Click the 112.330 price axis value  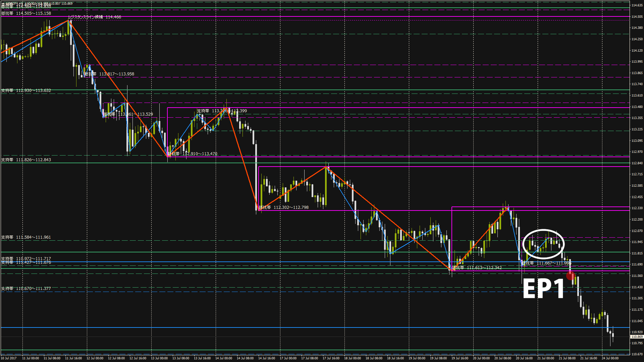(x=637, y=208)
